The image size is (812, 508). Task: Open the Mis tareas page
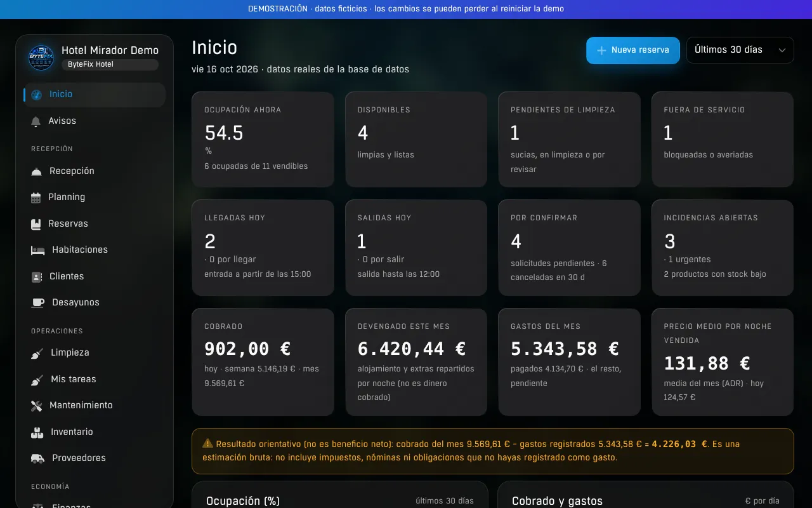coord(95,379)
